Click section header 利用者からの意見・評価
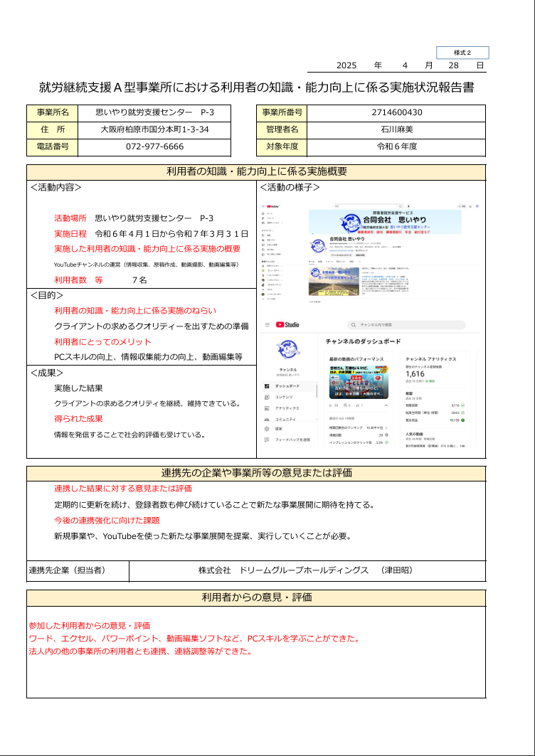Screen dimensions: 535x756 (x=256, y=598)
